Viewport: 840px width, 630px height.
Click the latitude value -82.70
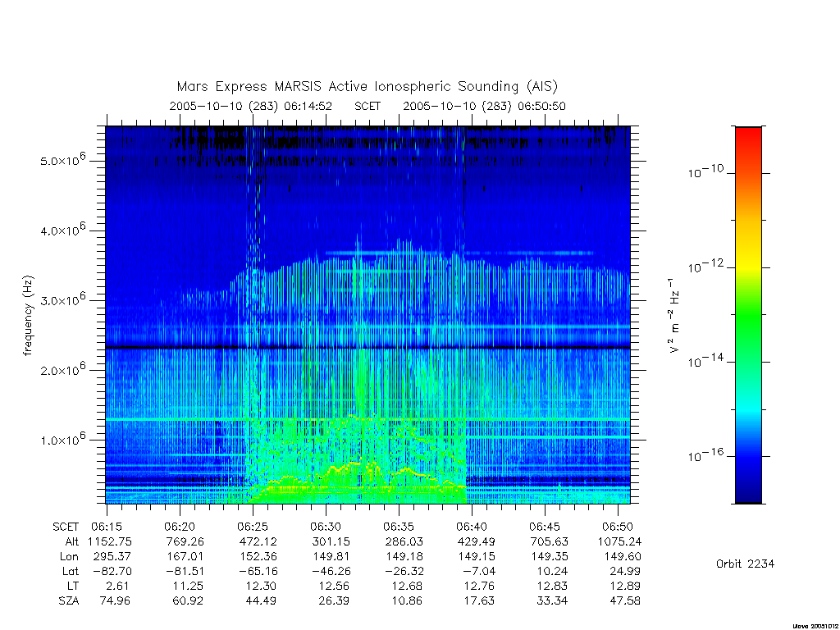[112, 572]
